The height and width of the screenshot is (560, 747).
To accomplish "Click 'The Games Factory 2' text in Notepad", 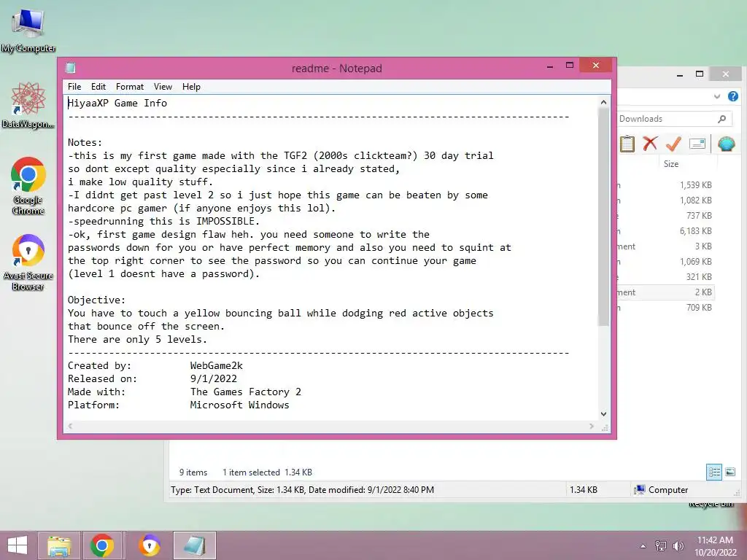I will pos(245,392).
